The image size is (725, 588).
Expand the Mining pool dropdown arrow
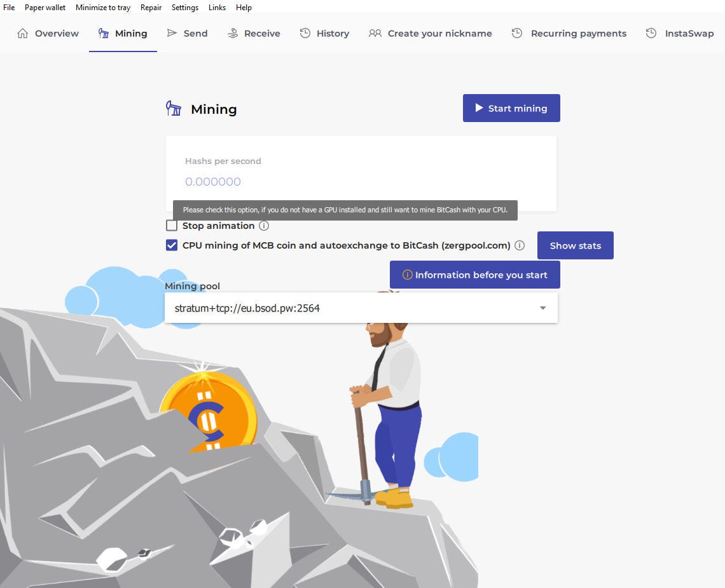pos(543,308)
